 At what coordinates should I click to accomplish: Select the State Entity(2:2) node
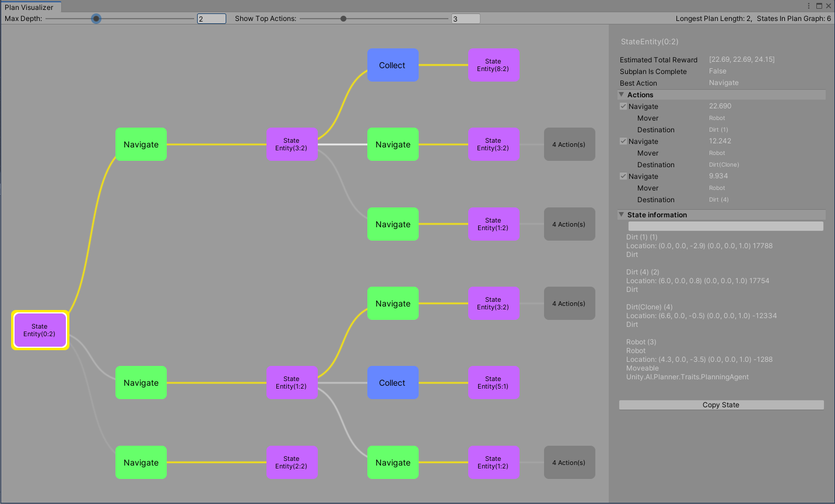tap(292, 463)
